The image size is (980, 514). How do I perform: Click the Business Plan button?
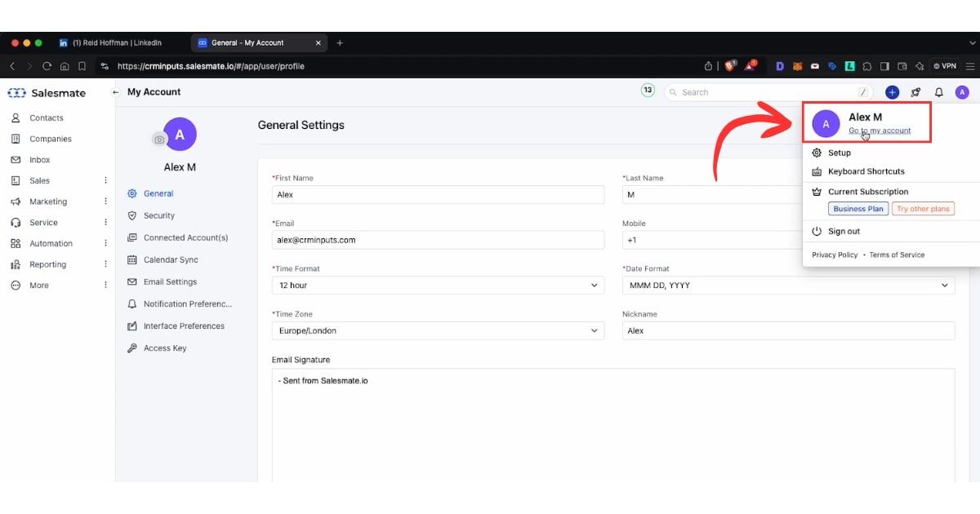click(x=858, y=209)
